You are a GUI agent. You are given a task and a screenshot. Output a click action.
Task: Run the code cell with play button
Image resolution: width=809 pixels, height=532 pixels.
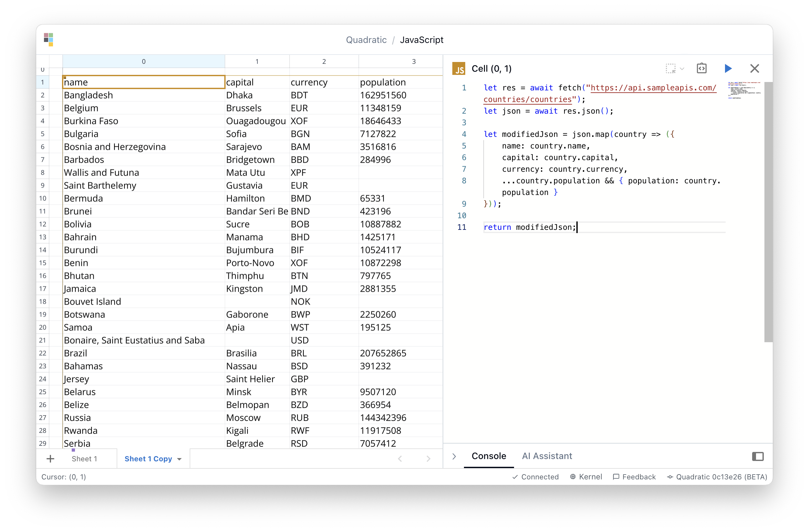click(728, 69)
